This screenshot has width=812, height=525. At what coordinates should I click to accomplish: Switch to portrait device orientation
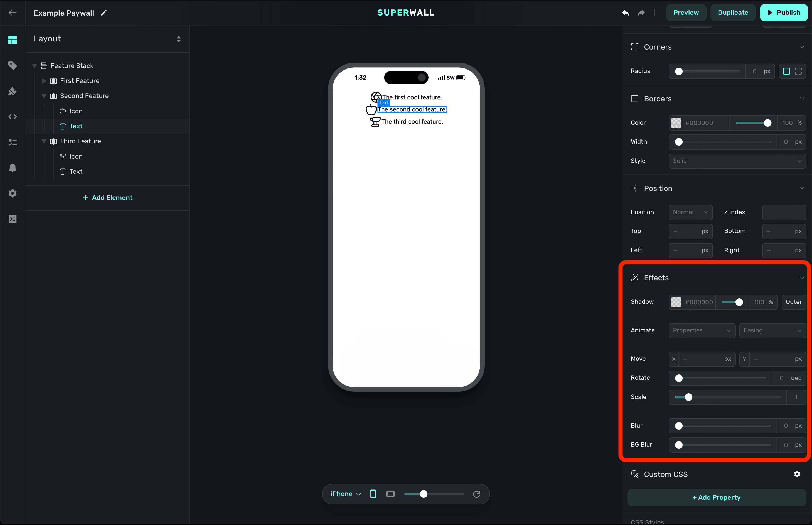click(373, 494)
